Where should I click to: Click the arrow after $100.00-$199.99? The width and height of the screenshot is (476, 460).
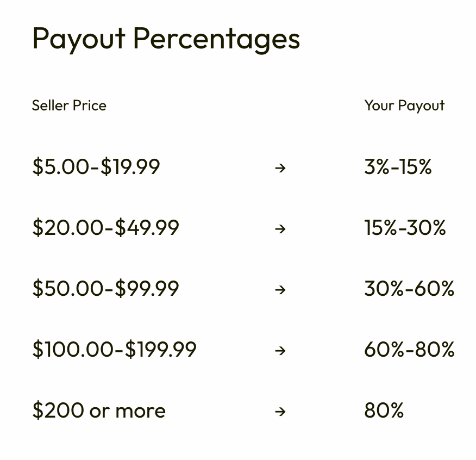(280, 351)
